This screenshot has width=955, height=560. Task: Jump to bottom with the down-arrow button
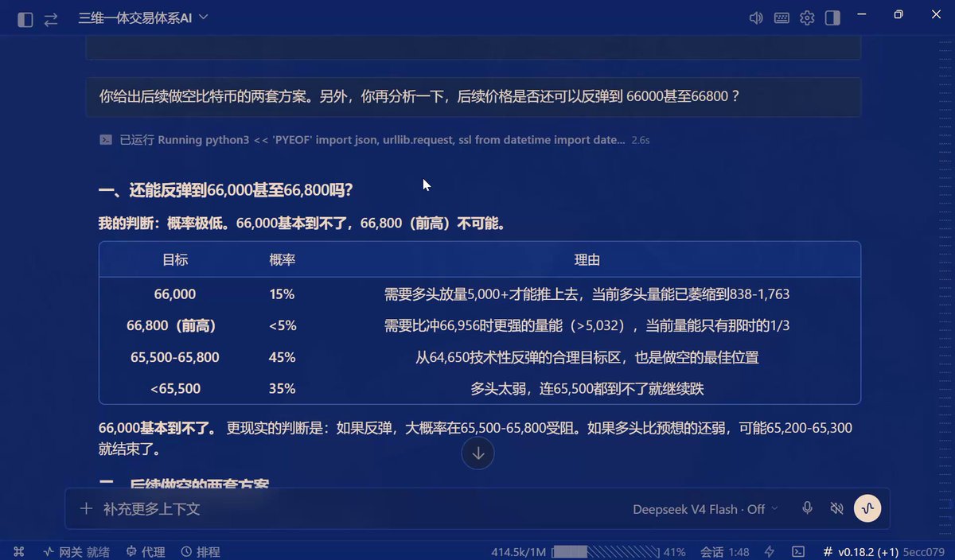(x=477, y=453)
